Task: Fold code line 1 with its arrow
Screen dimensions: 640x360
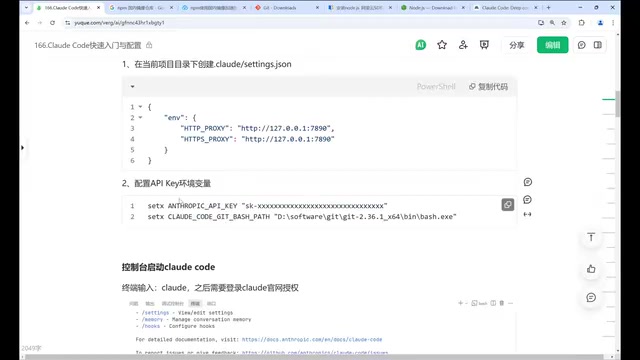Action: pyautogui.click(x=140, y=107)
